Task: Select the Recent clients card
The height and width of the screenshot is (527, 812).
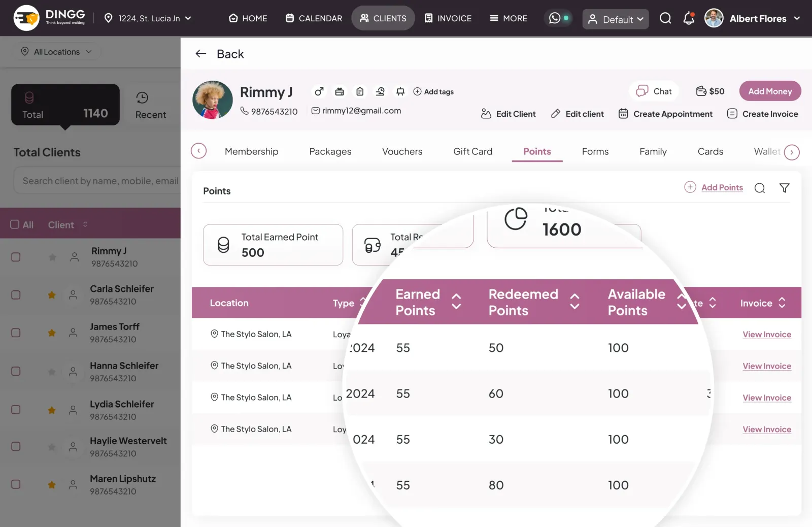Action: click(151, 105)
